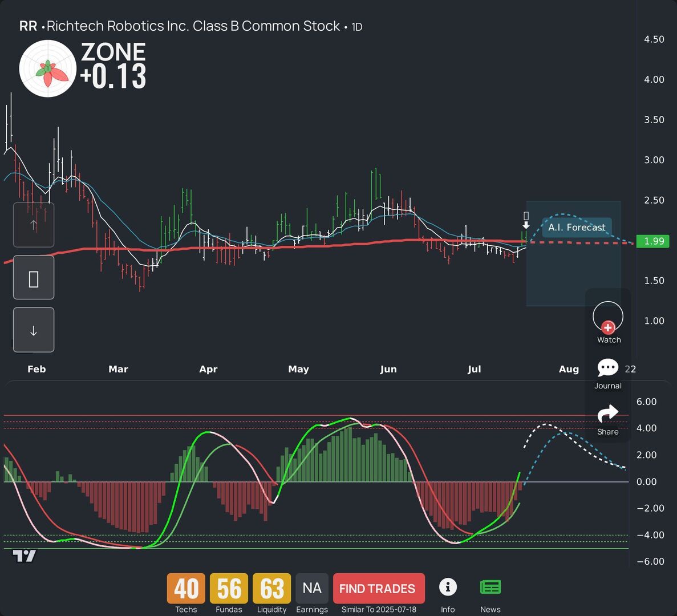Tap the Earnings NA badge

pos(312,589)
